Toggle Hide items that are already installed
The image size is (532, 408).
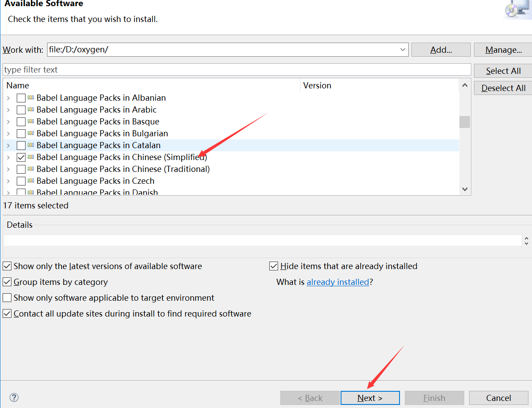274,266
